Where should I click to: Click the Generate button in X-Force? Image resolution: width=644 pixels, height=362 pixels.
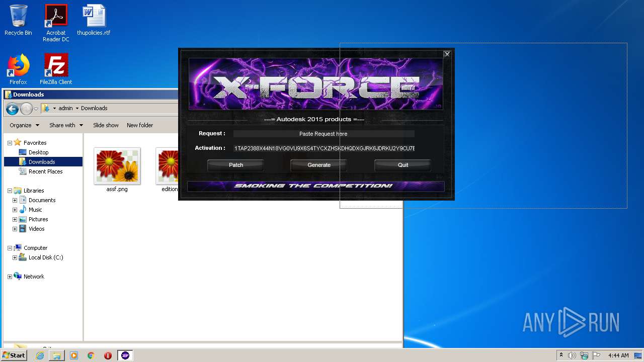319,165
